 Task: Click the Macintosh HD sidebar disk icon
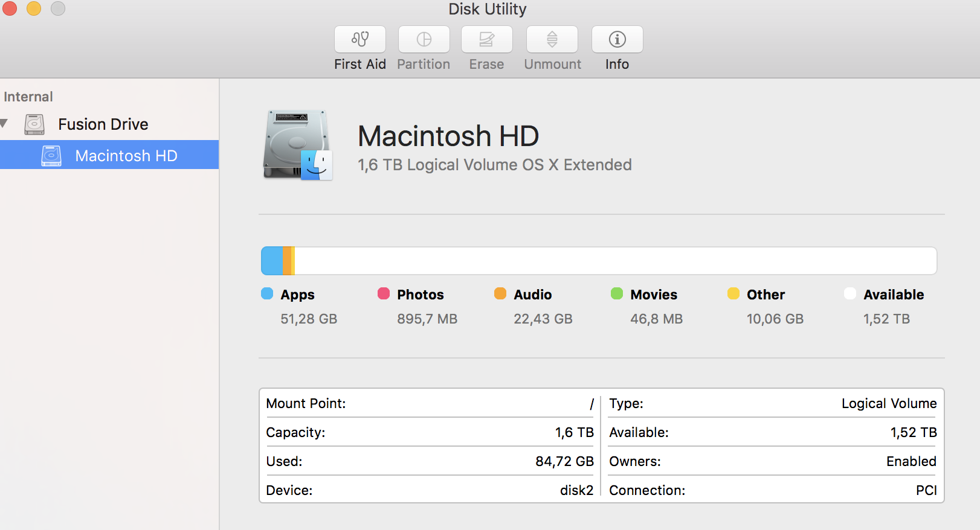(51, 156)
